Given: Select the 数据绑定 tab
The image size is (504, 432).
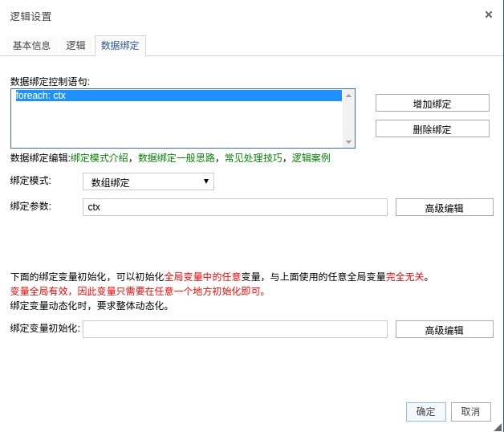Looking at the screenshot, I should 120,46.
